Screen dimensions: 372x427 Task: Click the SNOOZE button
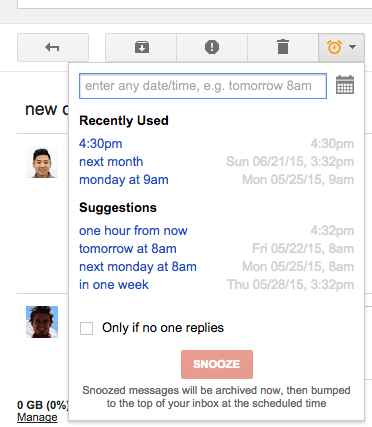pos(217,364)
